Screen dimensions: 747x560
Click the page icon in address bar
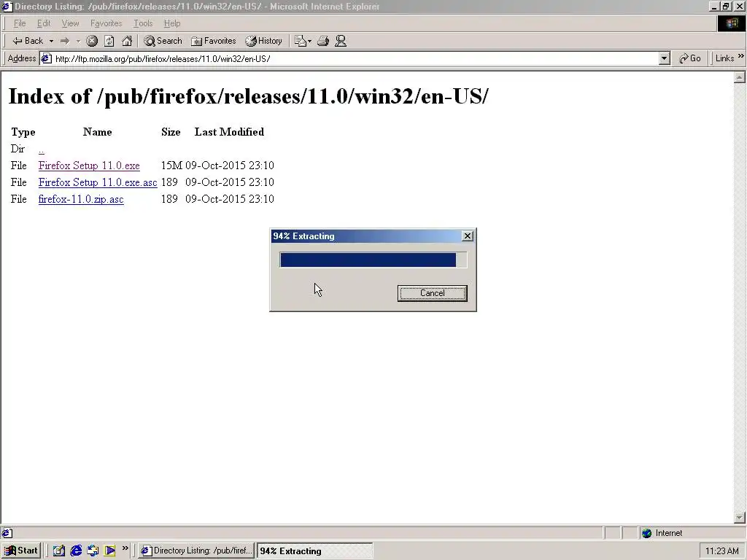coord(46,58)
